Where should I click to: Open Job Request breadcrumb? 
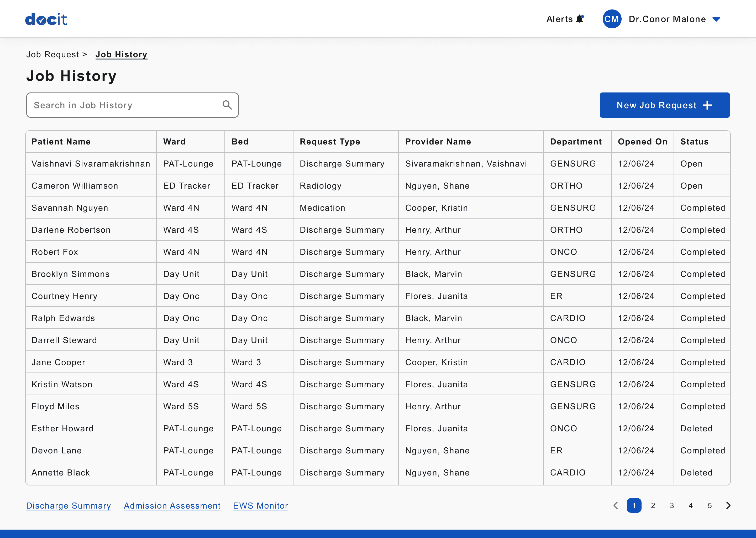click(52, 54)
